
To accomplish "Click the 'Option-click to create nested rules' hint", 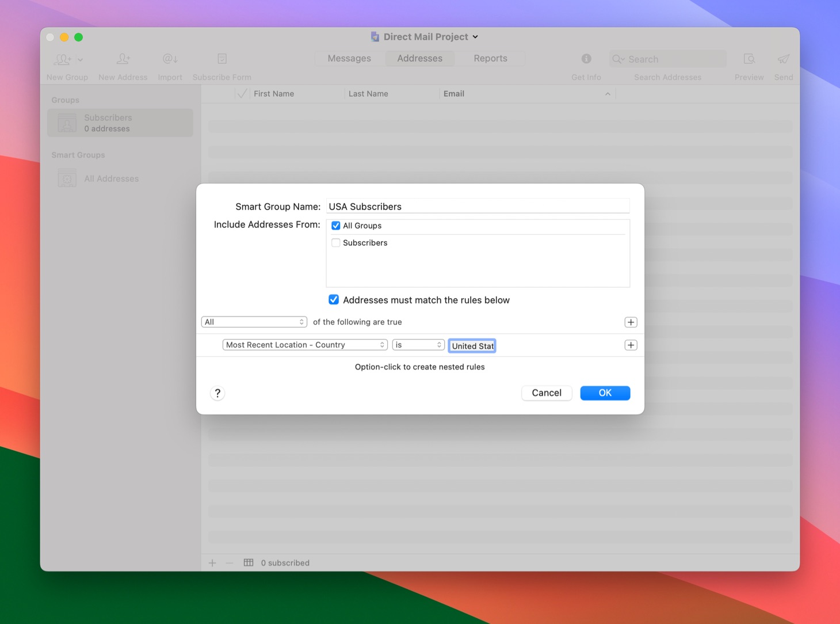I will [x=420, y=367].
